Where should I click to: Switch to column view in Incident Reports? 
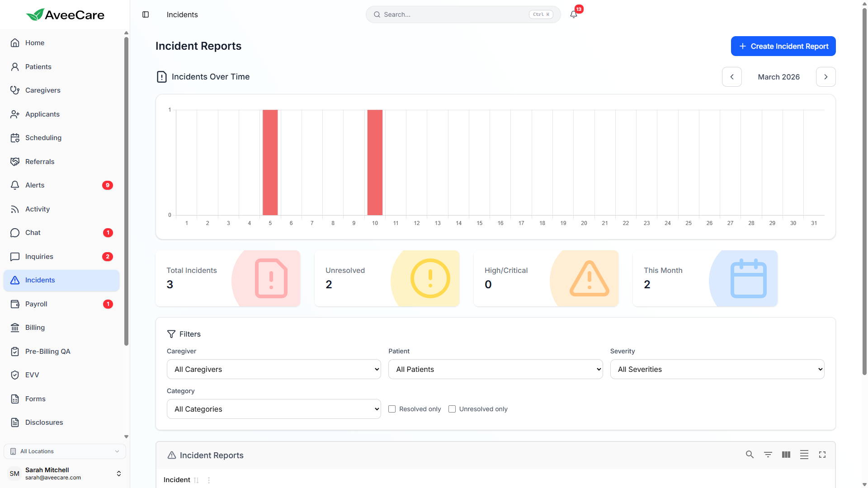(x=786, y=455)
